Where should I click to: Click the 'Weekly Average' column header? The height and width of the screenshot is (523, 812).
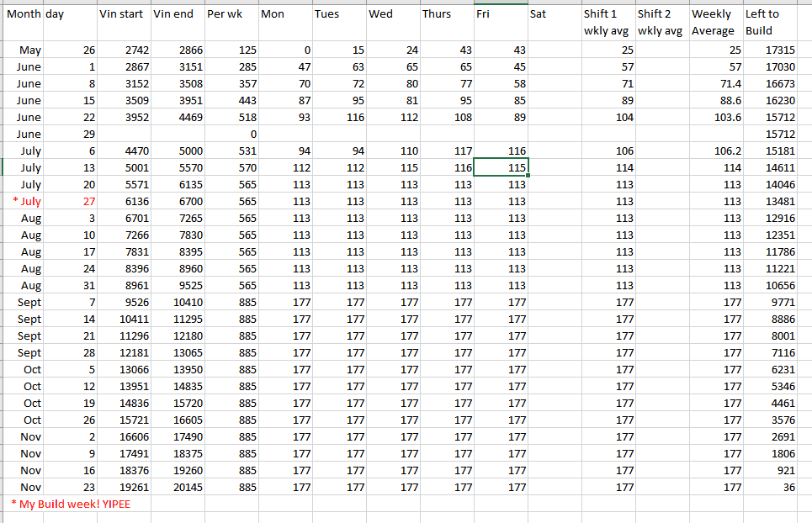point(716,23)
